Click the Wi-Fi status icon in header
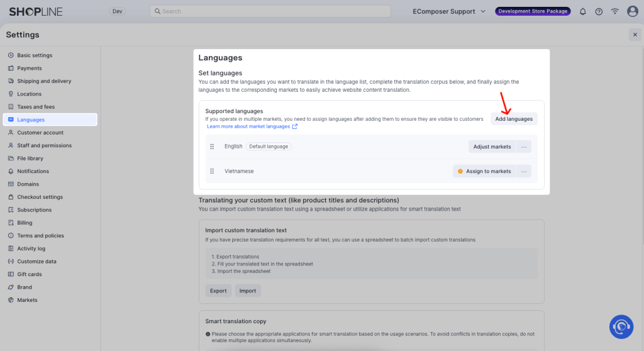 (x=614, y=11)
